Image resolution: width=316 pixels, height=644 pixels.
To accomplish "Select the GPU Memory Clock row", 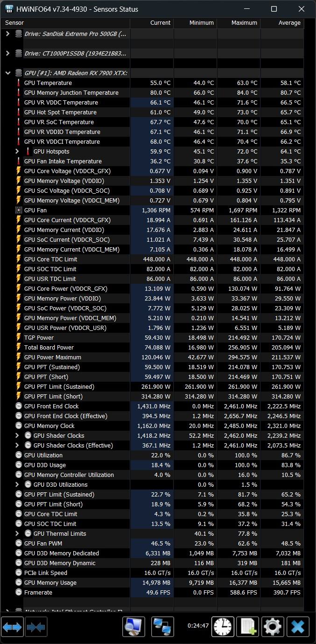I will click(x=152, y=426).
